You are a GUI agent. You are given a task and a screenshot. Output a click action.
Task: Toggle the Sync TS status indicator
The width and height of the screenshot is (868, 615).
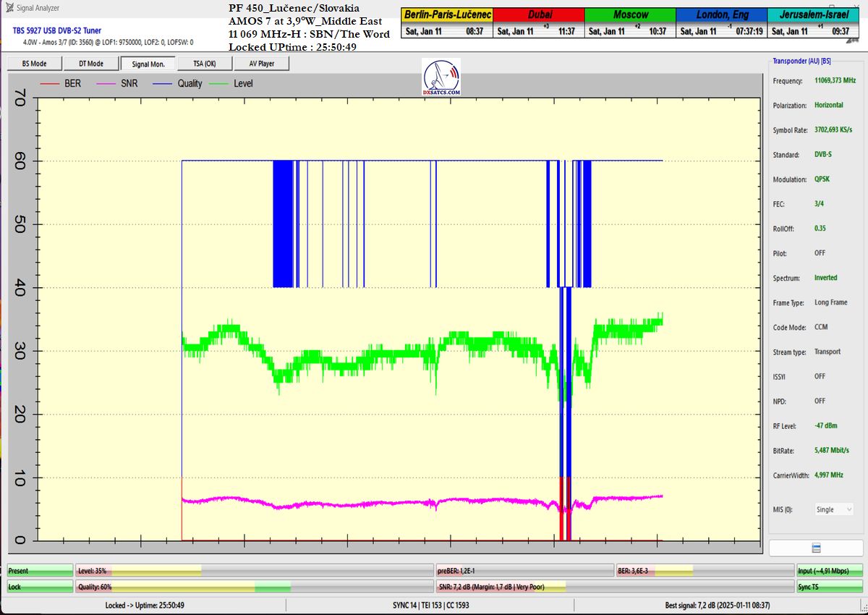(x=830, y=587)
